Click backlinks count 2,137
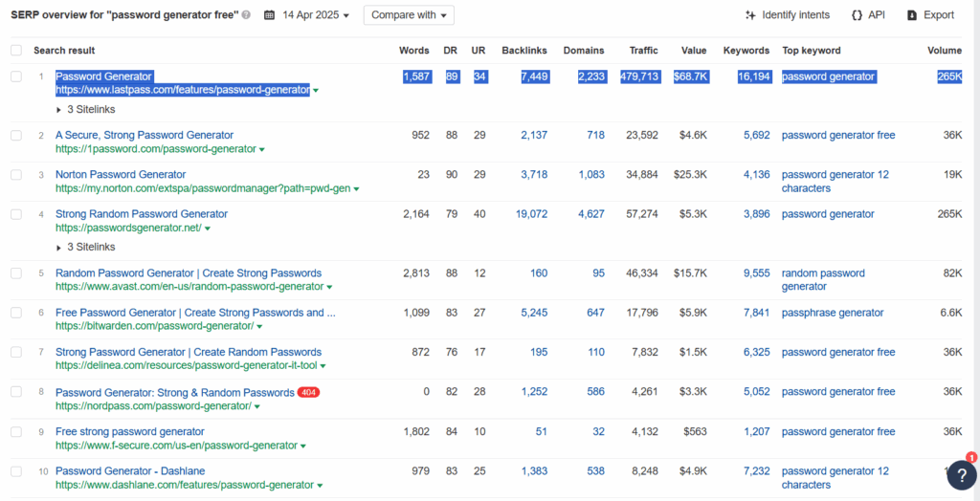This screenshot has width=980, height=501. pos(534,135)
